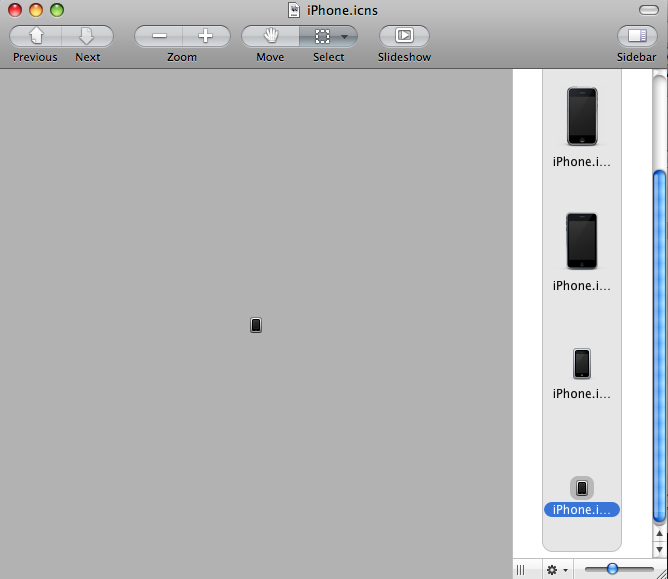The width and height of the screenshot is (668, 579).
Task: Select the third iPhone thumbnail in sidebar
Action: 582,363
